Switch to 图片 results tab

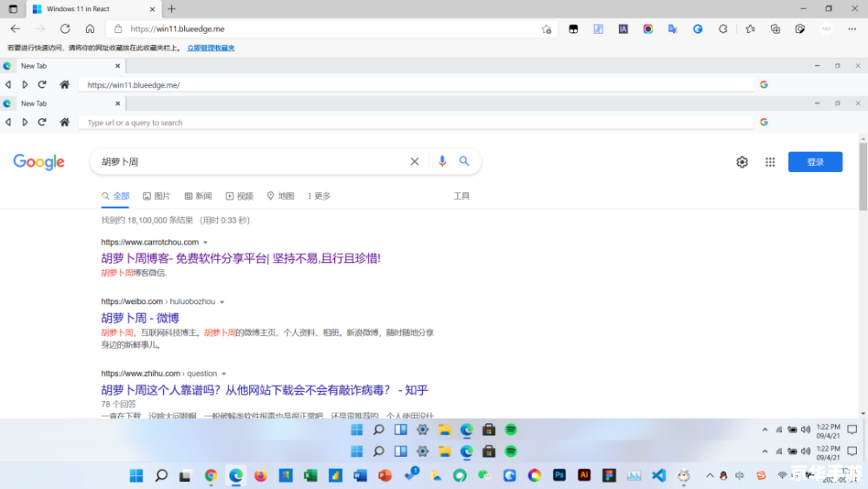[x=156, y=196]
